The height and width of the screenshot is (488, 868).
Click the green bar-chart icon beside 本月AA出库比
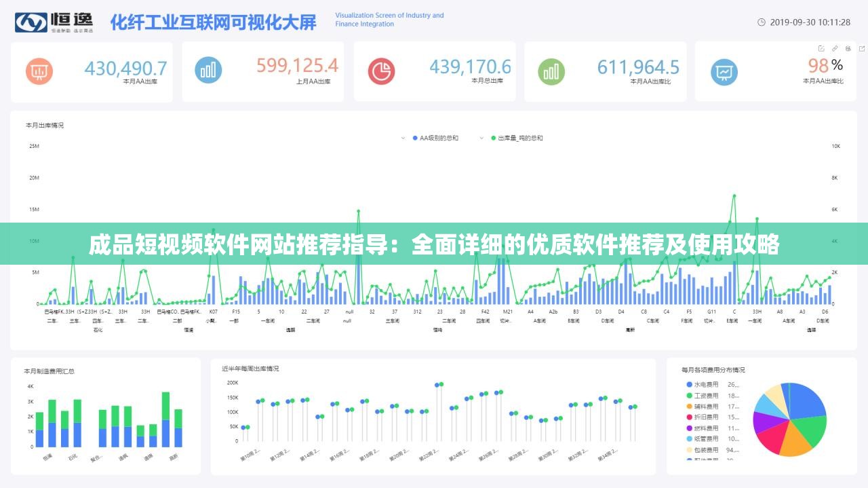(x=552, y=70)
